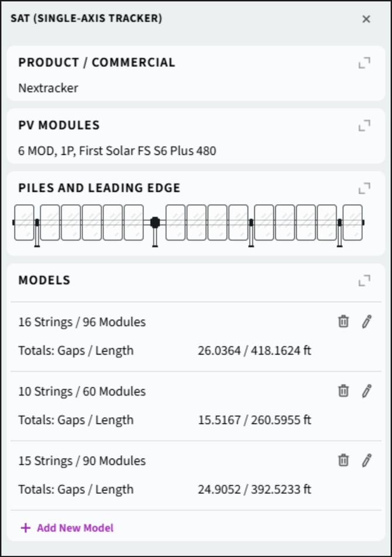
Task: Delete the 16 Strings / 96 Modules model
Action: point(343,321)
